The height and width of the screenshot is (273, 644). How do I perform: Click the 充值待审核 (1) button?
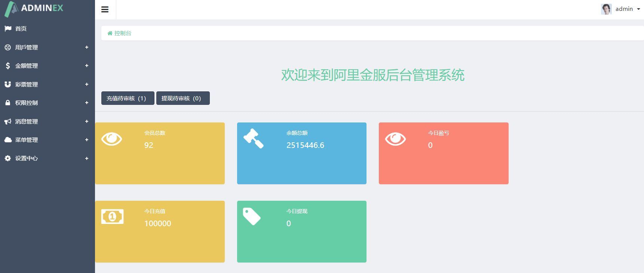(x=128, y=98)
